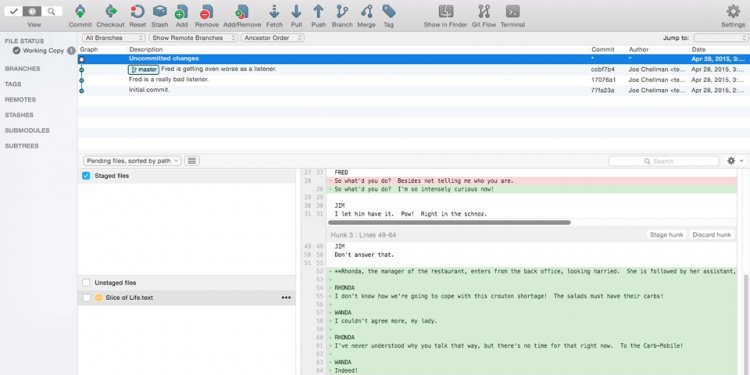This screenshot has height=375, width=750.
Task: Switch to search magnifier view
Action: (x=52, y=11)
